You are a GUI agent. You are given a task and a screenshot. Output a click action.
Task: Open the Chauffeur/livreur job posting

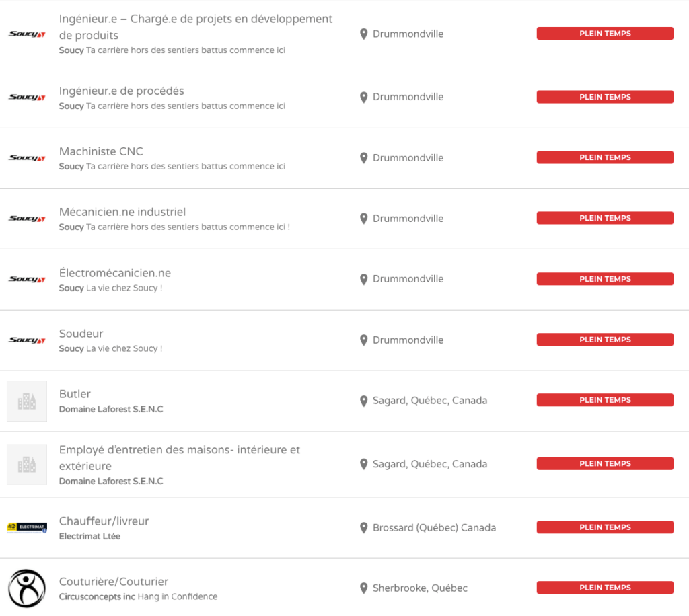(104, 521)
